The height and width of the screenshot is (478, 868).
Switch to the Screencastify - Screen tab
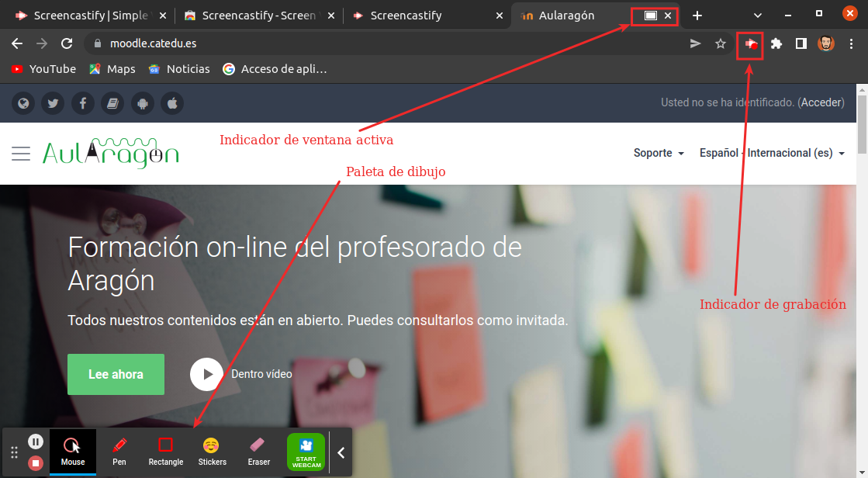259,16
